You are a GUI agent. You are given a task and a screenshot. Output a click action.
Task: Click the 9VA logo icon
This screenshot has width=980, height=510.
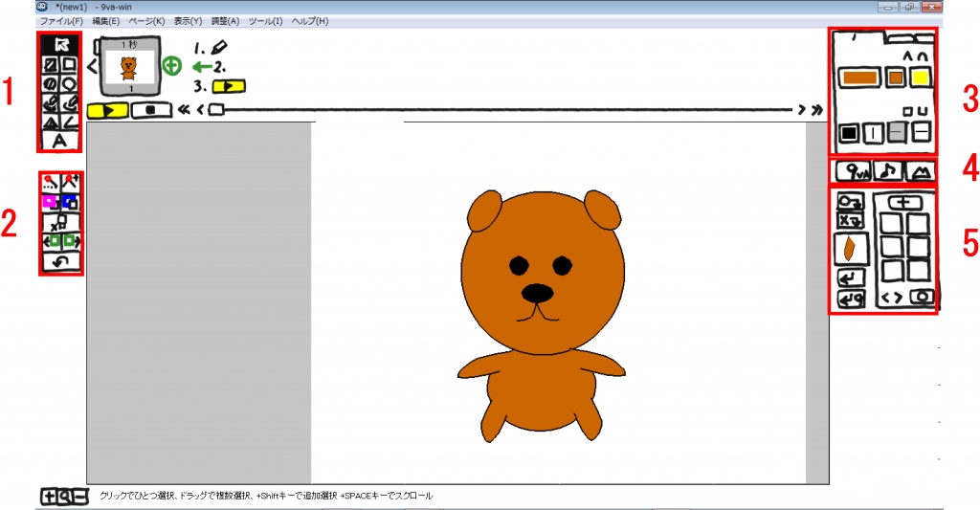tap(851, 171)
